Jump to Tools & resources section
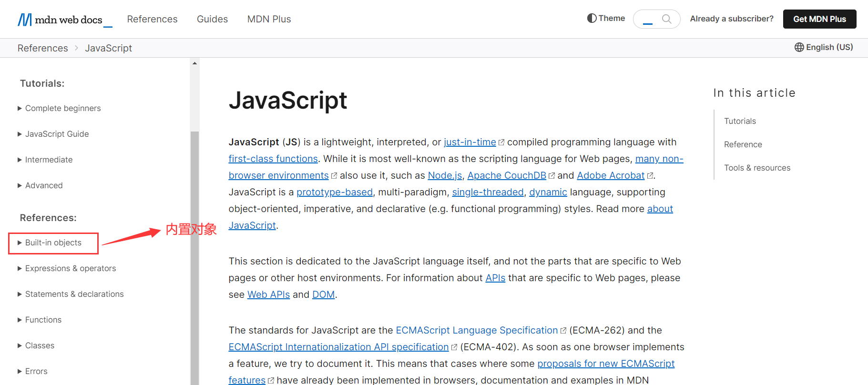Screen dimensions: 868x385 [757, 168]
